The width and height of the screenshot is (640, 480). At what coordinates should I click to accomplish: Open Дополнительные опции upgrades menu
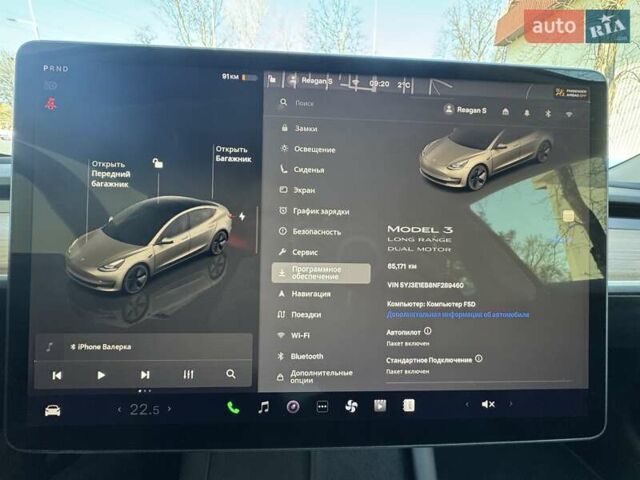click(x=315, y=376)
